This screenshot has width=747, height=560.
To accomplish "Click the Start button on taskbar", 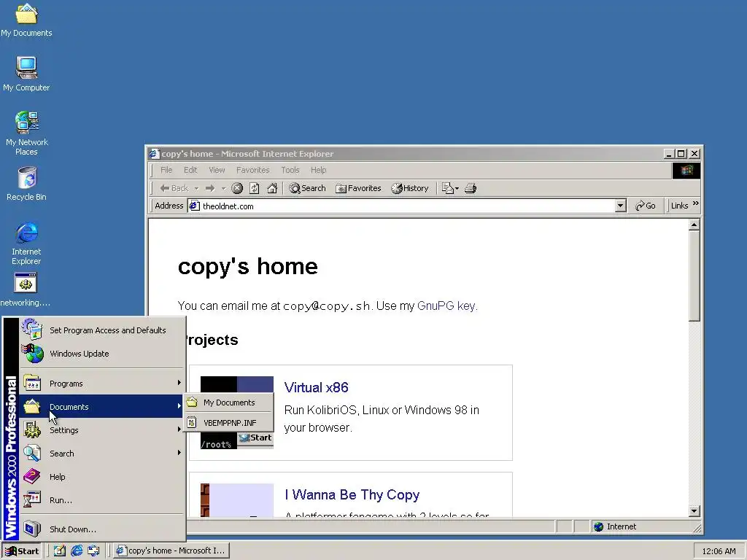I will 21,551.
